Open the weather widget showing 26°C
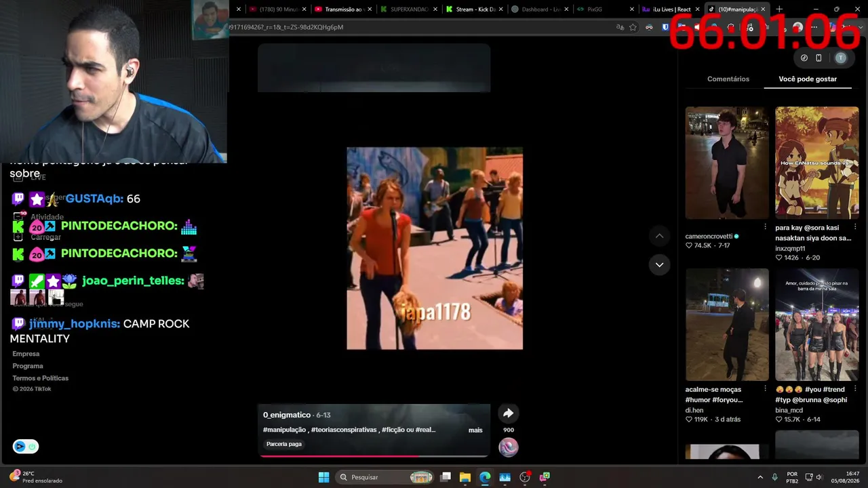The height and width of the screenshot is (488, 868). coord(35,477)
